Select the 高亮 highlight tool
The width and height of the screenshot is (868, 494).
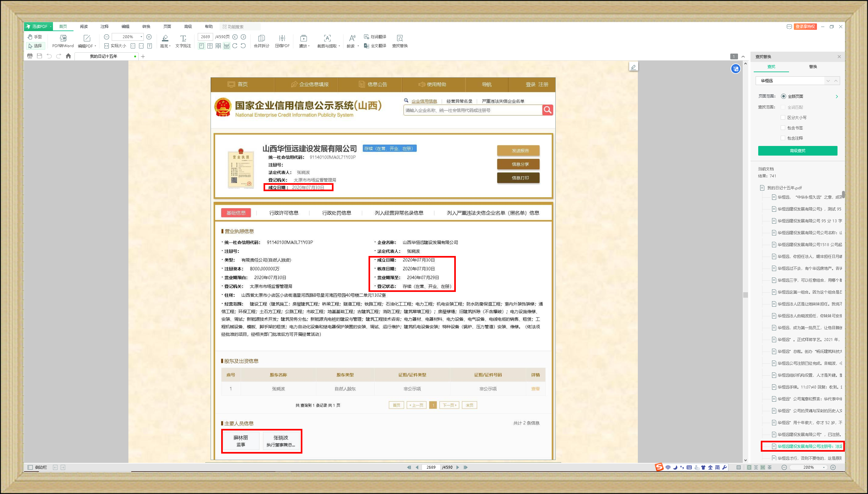165,38
